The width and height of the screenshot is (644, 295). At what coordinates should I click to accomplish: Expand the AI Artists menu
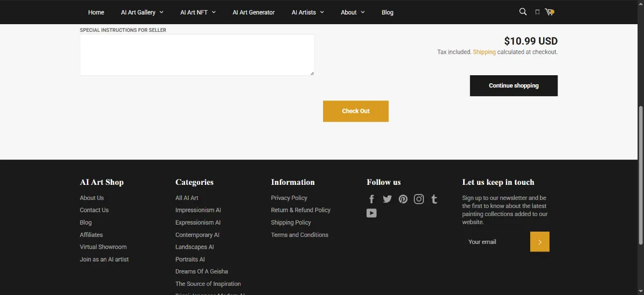tap(308, 12)
